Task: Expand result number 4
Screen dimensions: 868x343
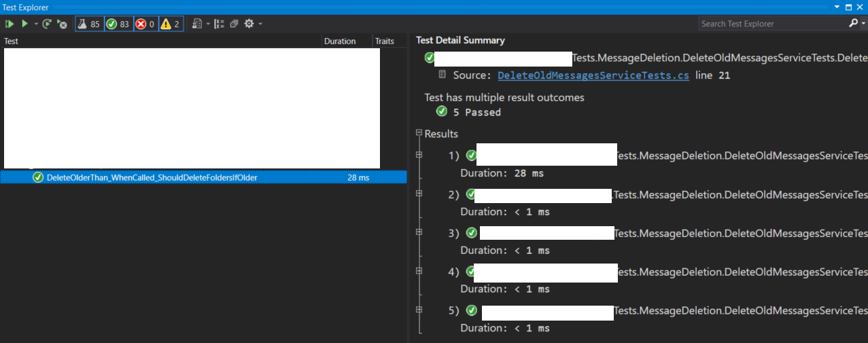Action: (419, 272)
